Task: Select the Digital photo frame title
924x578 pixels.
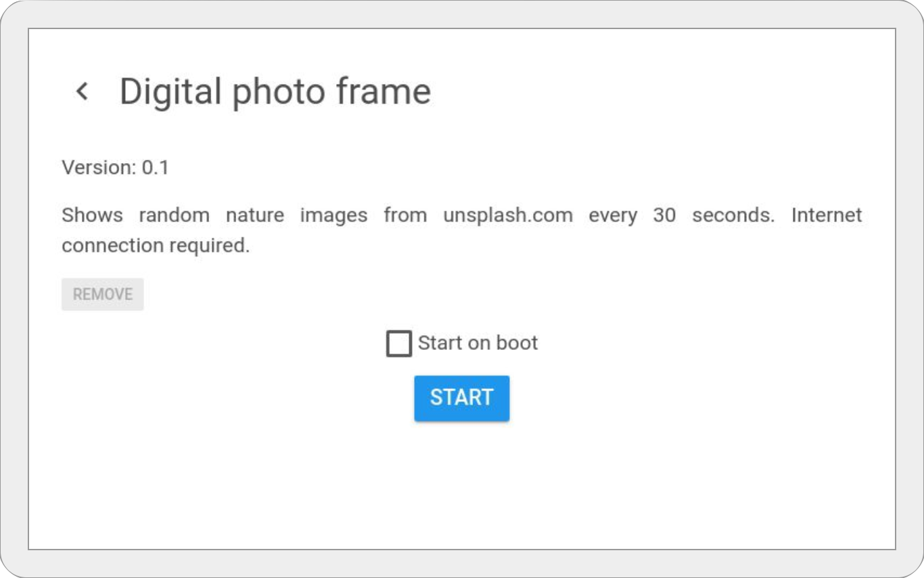Action: point(275,91)
